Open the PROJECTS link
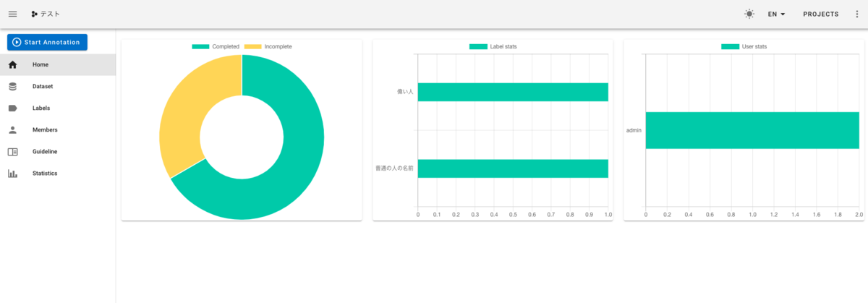The height and width of the screenshot is (303, 868). click(x=821, y=14)
